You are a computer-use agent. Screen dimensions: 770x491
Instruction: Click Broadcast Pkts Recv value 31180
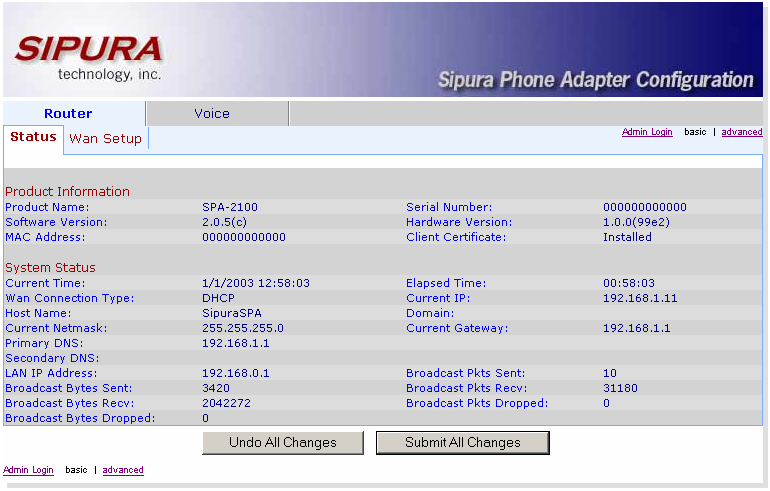(620, 388)
